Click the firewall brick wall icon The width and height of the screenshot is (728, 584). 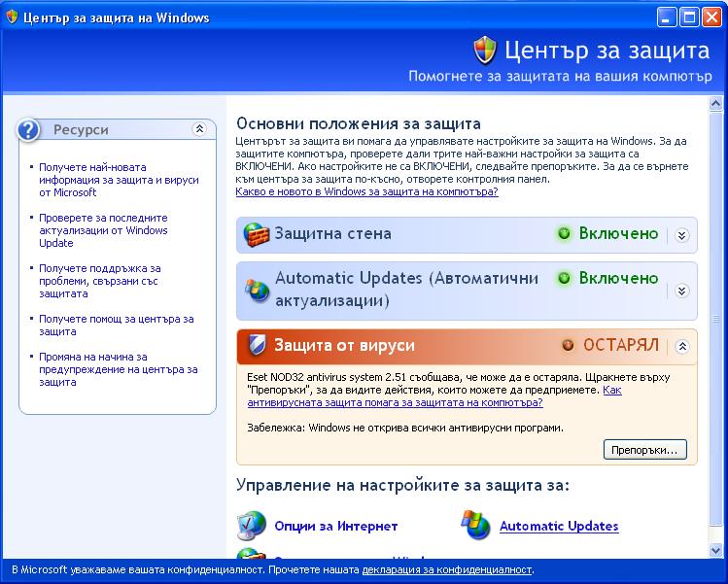(x=257, y=234)
